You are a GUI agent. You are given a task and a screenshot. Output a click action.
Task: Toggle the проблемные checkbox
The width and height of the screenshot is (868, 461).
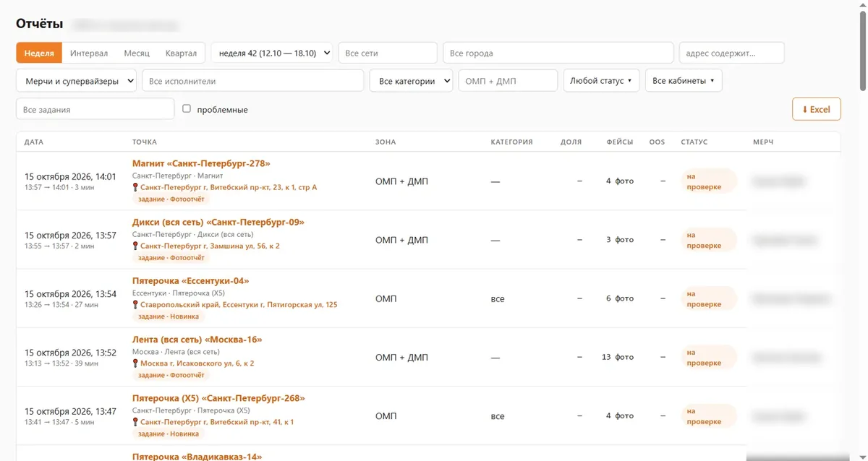point(187,108)
